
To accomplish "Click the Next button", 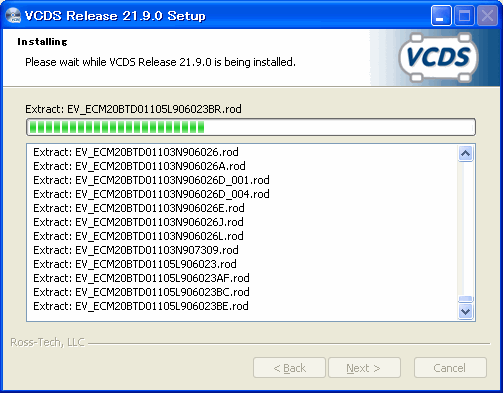I will (364, 368).
